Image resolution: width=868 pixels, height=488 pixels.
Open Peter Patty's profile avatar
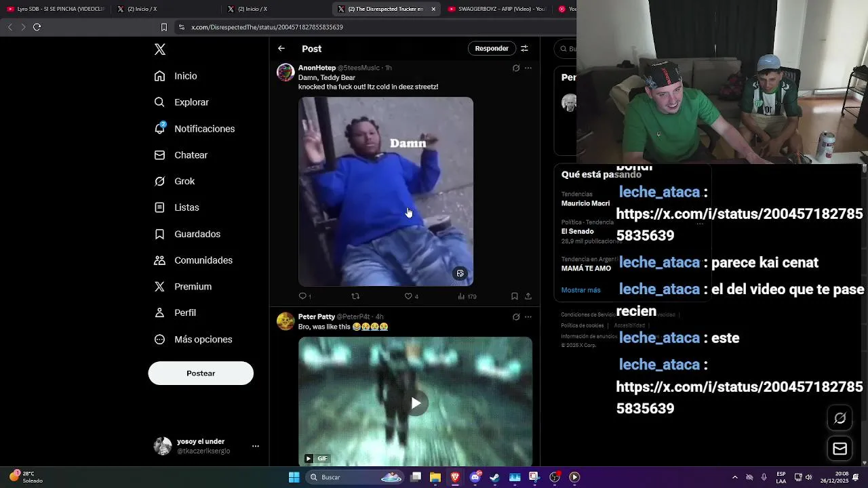[x=285, y=321]
